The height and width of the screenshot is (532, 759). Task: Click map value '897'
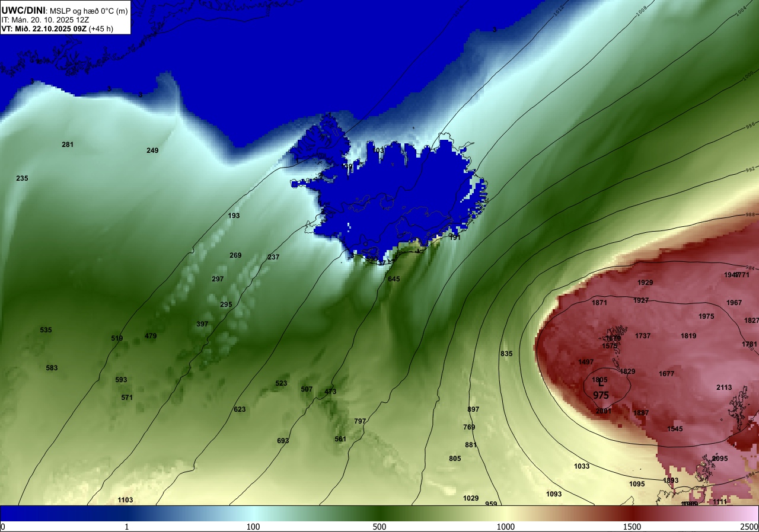coord(473,409)
